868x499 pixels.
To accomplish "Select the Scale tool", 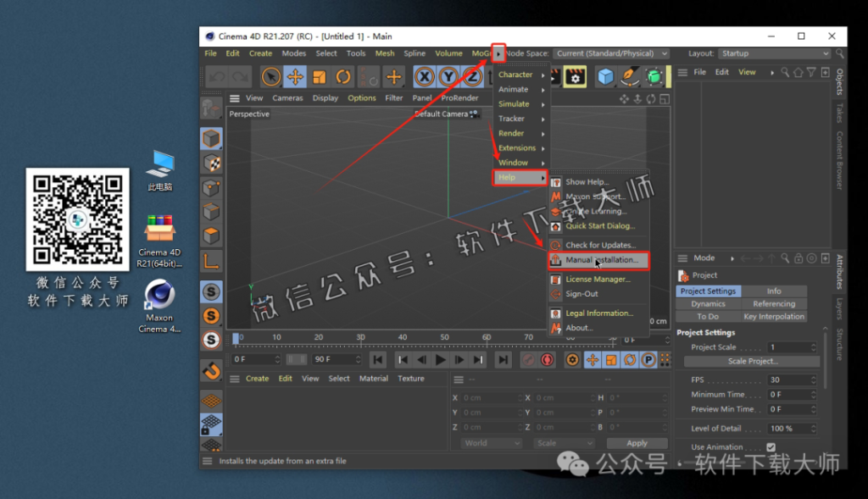I will 318,75.
